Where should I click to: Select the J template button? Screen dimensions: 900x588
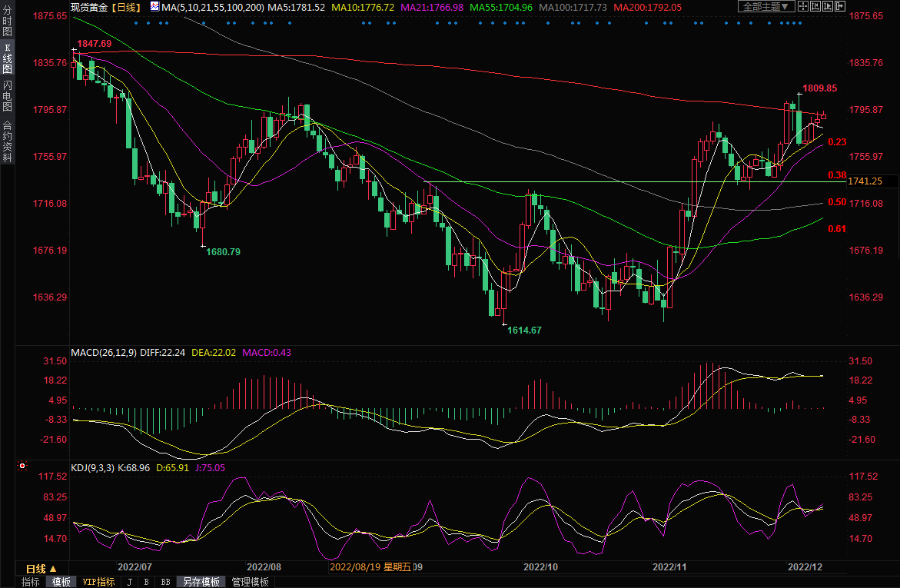point(129,582)
